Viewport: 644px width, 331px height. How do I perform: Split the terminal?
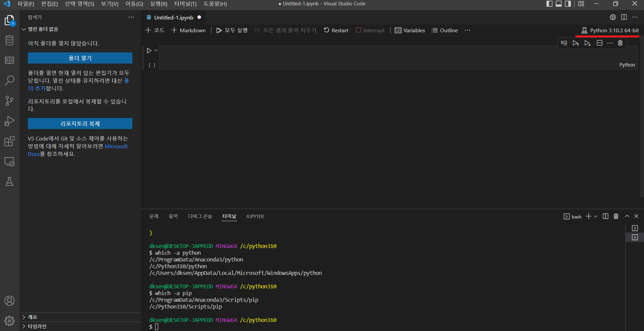coord(605,216)
